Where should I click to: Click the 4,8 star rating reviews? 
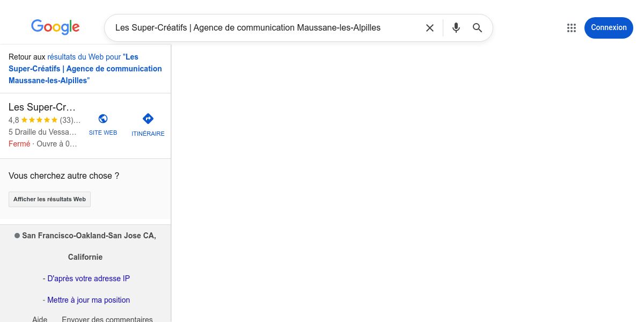pyautogui.click(x=45, y=120)
